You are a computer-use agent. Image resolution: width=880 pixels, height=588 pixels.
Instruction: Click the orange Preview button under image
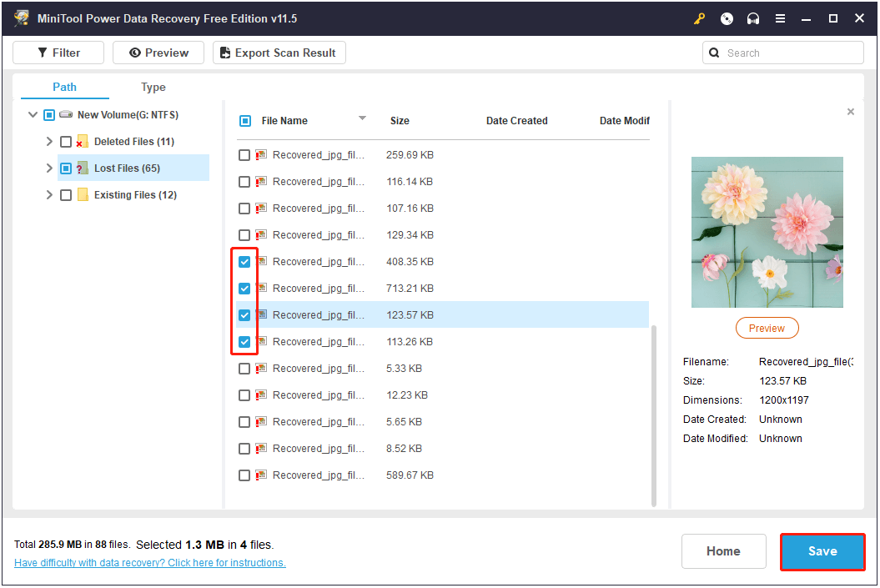coord(767,329)
